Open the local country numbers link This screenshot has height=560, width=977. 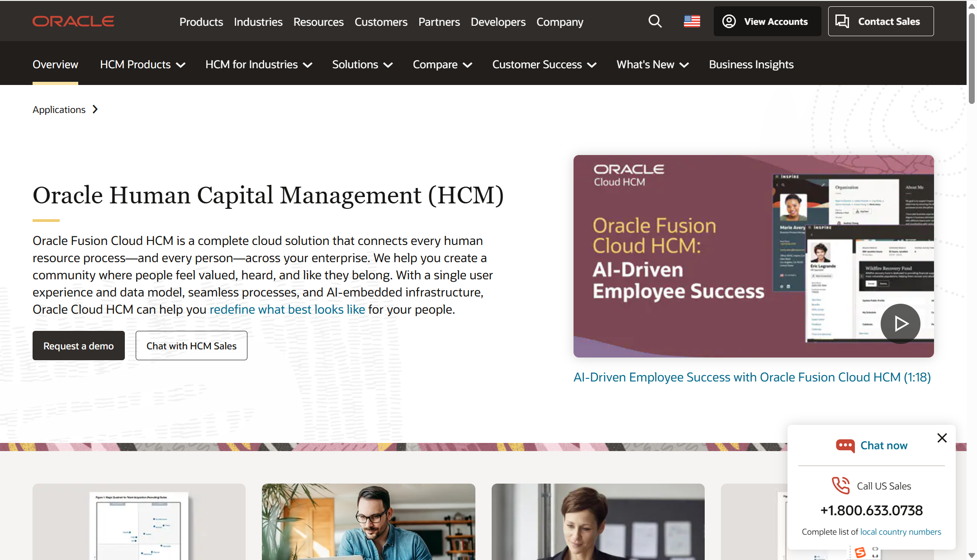coord(900,532)
